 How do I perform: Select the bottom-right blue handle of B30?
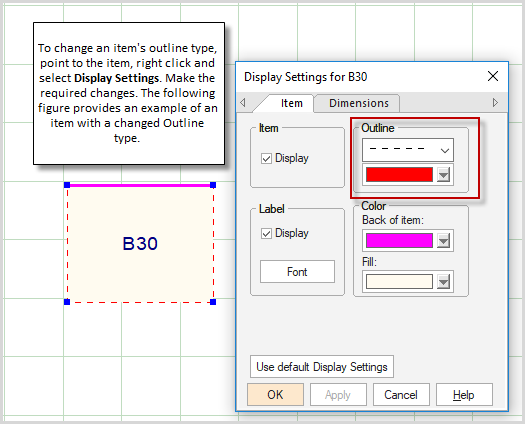(213, 302)
